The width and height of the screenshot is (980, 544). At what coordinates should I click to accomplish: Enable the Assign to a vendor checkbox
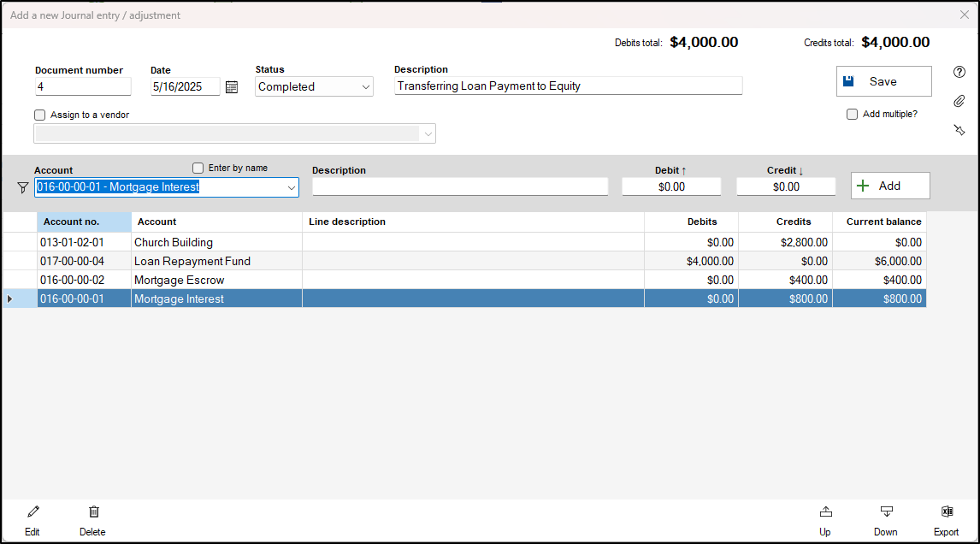[x=39, y=115]
